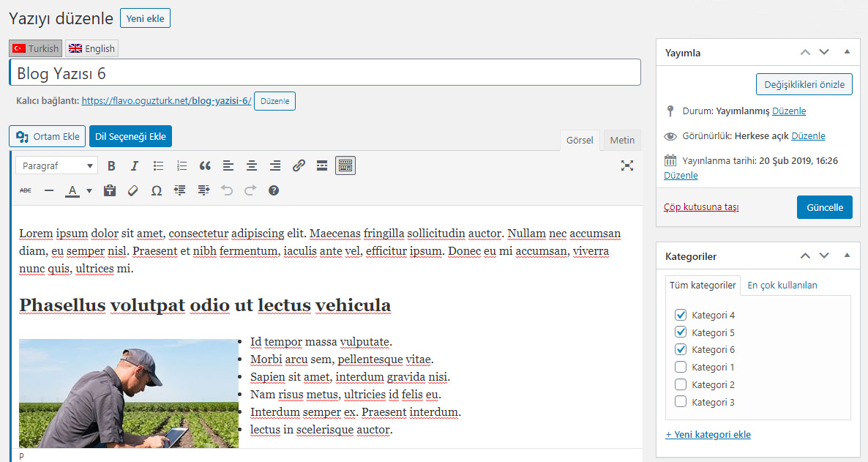This screenshot has height=462, width=868.
Task: Click the Blog Yazısı 6 title field
Action: 325,72
